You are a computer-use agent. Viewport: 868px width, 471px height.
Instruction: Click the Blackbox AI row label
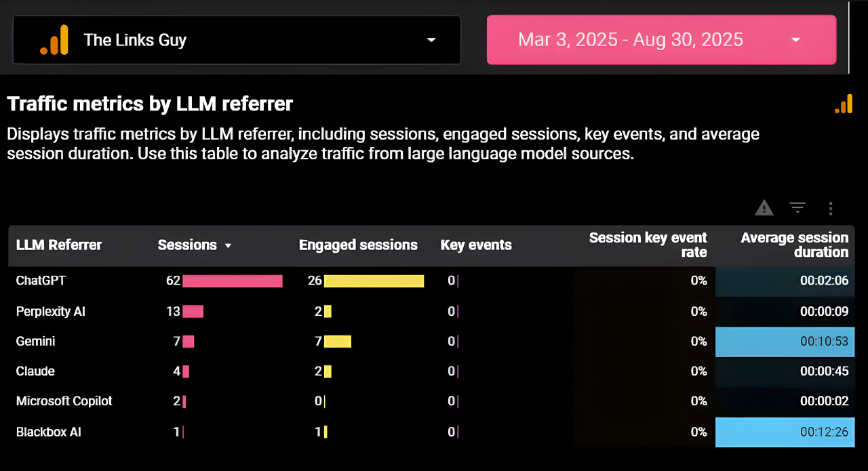click(x=47, y=432)
